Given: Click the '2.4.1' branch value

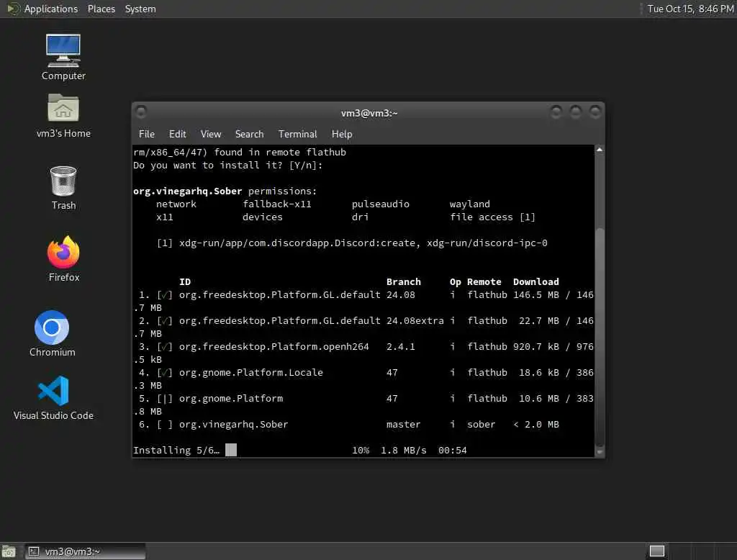Looking at the screenshot, I should [400, 346].
